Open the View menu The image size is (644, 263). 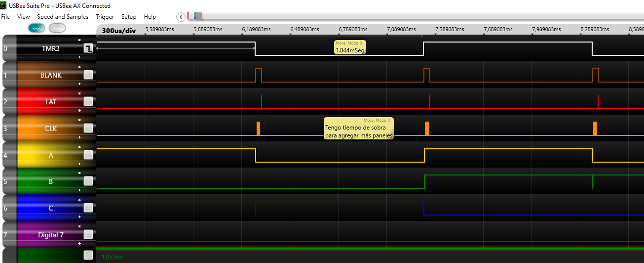pos(24,17)
